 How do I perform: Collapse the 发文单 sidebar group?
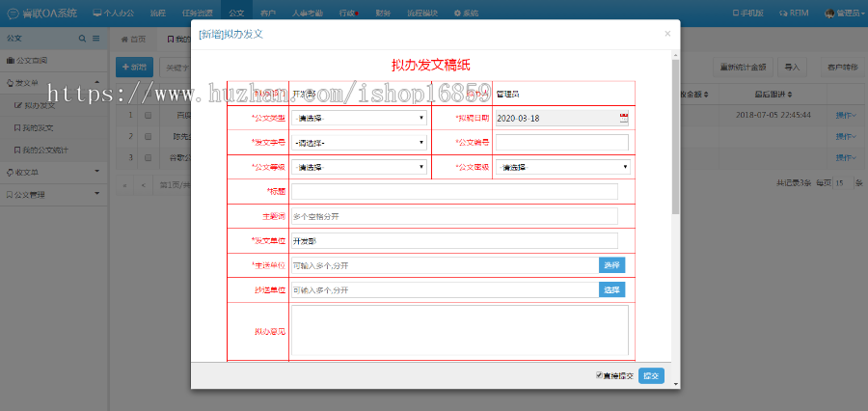pyautogui.click(x=54, y=83)
